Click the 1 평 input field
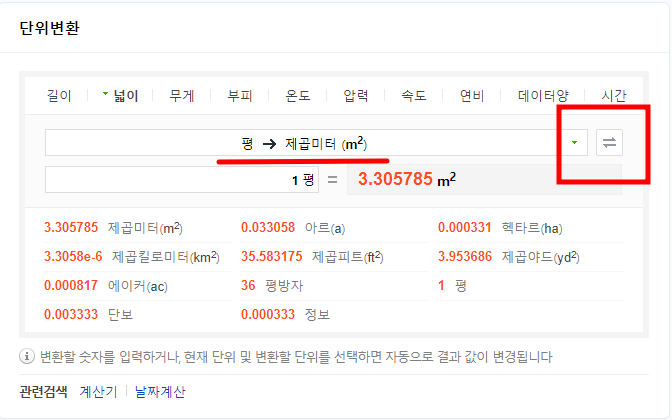672x420 pixels. pyautogui.click(x=182, y=180)
